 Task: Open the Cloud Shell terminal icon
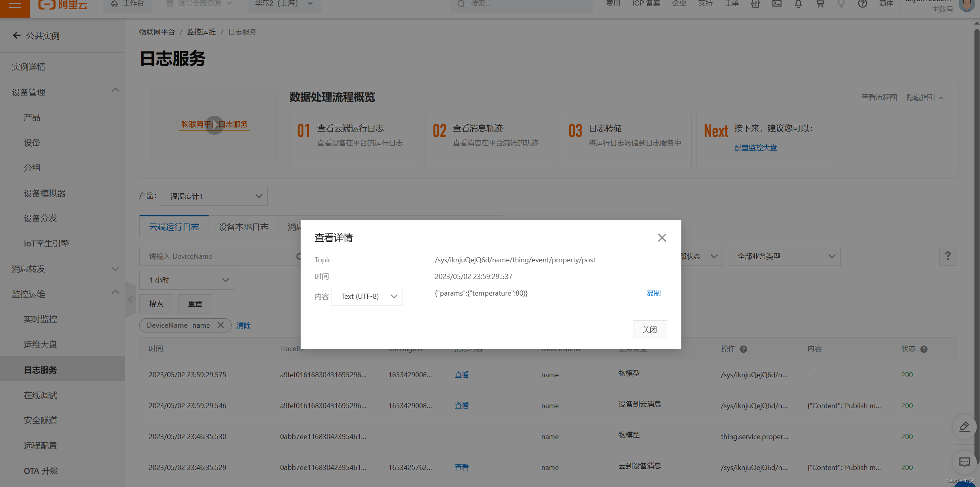click(x=777, y=4)
